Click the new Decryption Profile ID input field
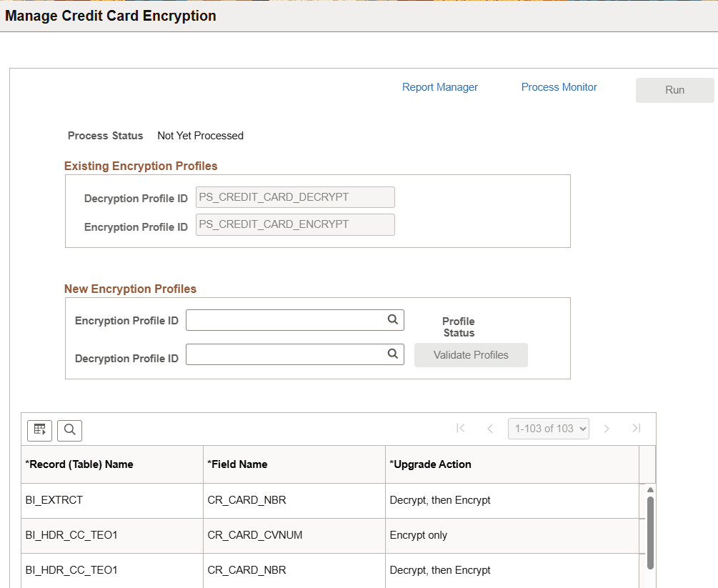This screenshot has height=588, width=718. 286,354
